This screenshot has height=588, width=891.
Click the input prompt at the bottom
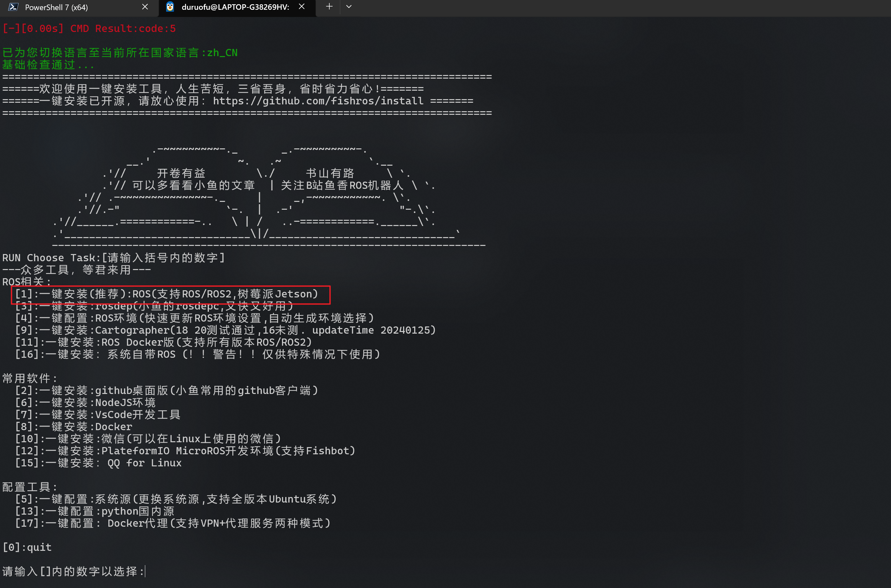pos(73,571)
